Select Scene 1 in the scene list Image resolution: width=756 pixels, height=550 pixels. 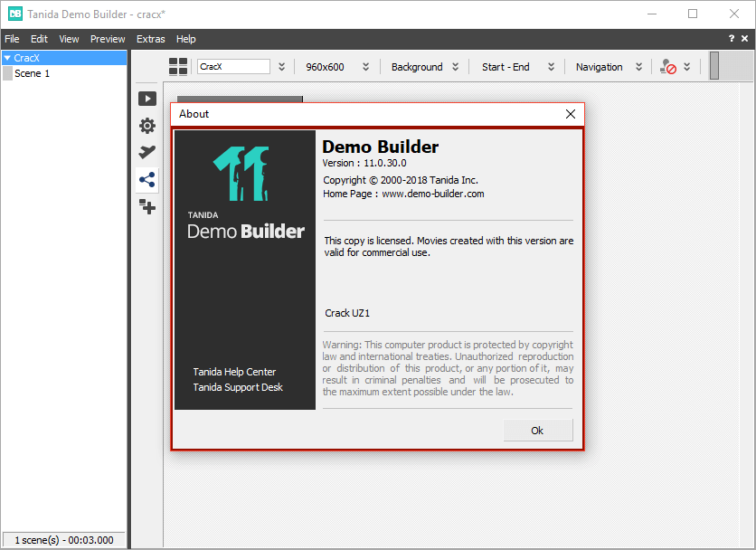pos(32,73)
